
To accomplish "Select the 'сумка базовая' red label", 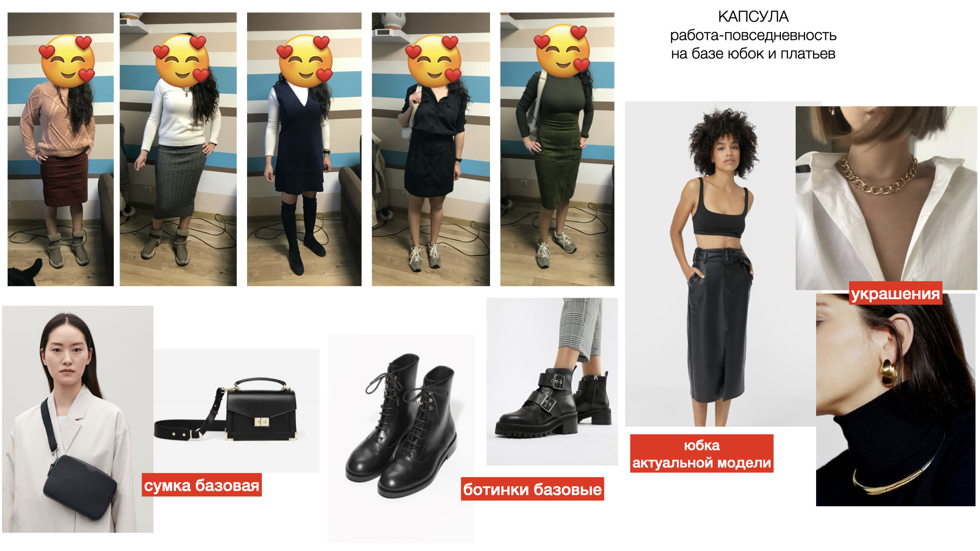I will click(202, 485).
